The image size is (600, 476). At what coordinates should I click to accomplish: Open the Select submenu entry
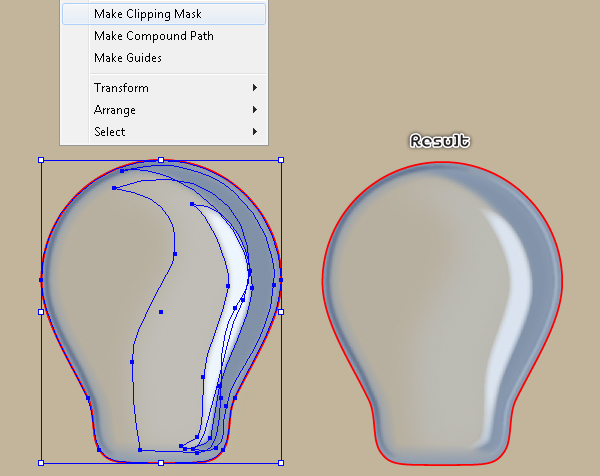click(164, 132)
